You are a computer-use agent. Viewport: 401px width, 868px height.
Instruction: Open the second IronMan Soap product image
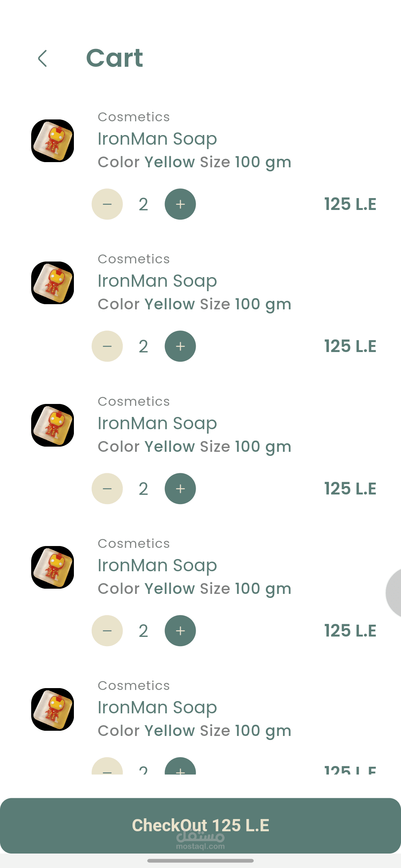click(x=53, y=283)
